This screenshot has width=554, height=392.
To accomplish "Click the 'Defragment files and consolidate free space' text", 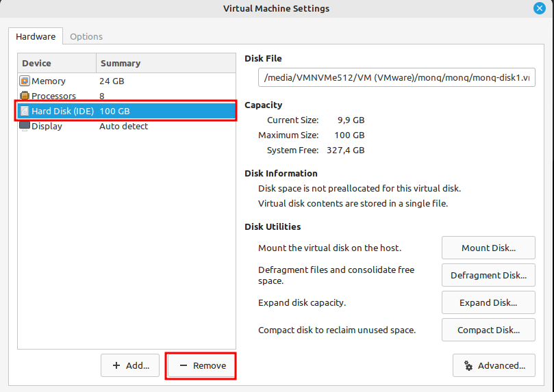I will click(x=336, y=275).
